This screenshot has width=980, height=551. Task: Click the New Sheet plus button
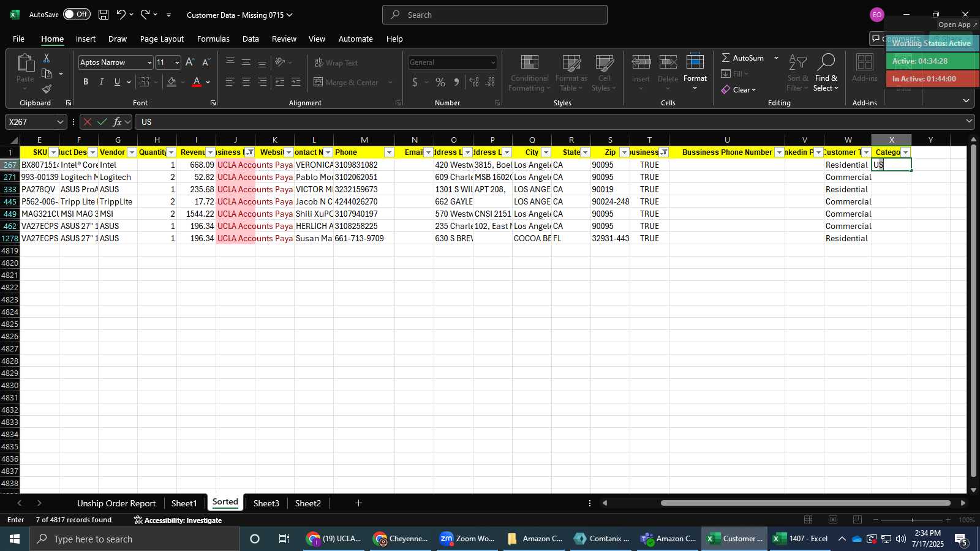[358, 503]
